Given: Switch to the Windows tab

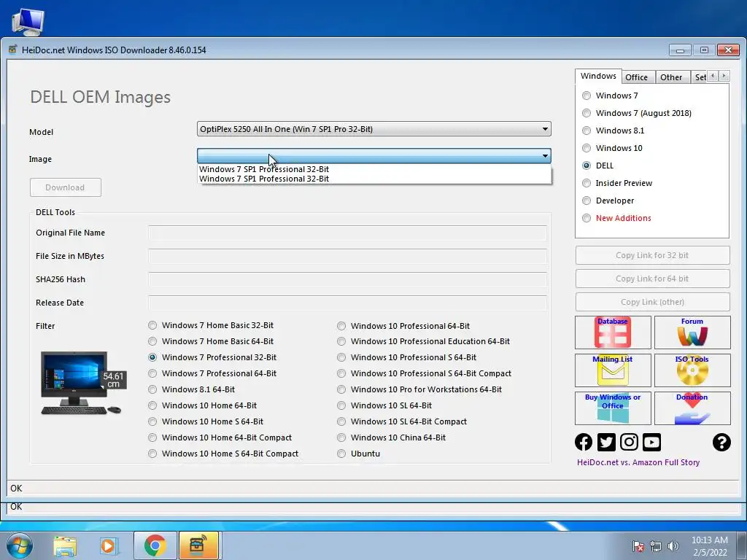Looking at the screenshot, I should click(598, 76).
